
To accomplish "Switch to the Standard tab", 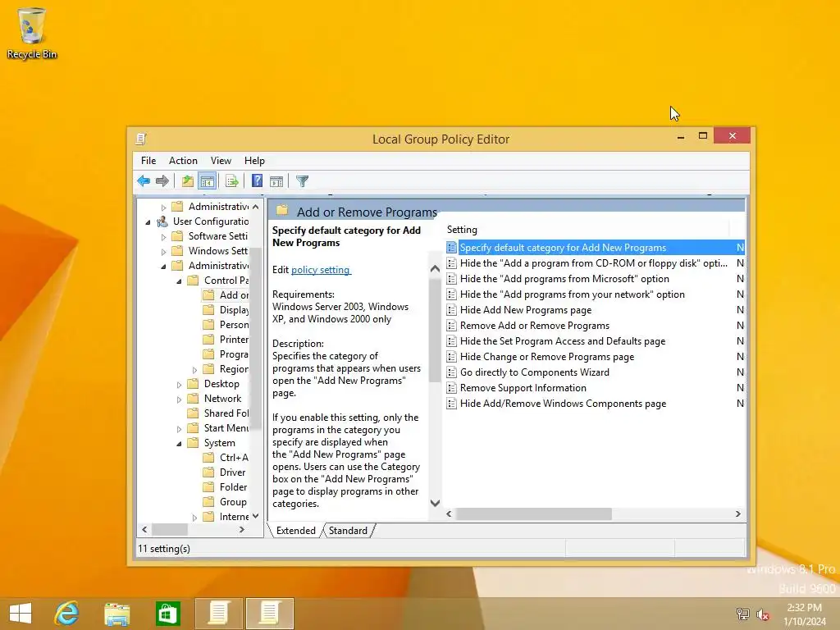I will pyautogui.click(x=348, y=531).
